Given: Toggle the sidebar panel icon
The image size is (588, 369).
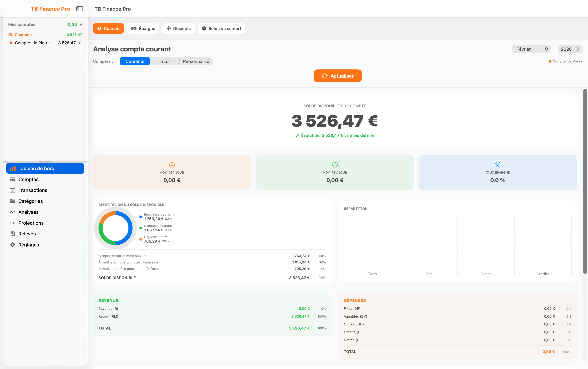Looking at the screenshot, I should click(79, 9).
